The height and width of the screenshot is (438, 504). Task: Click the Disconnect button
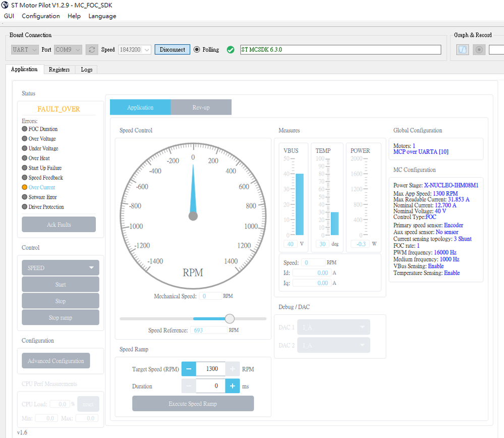[173, 49]
